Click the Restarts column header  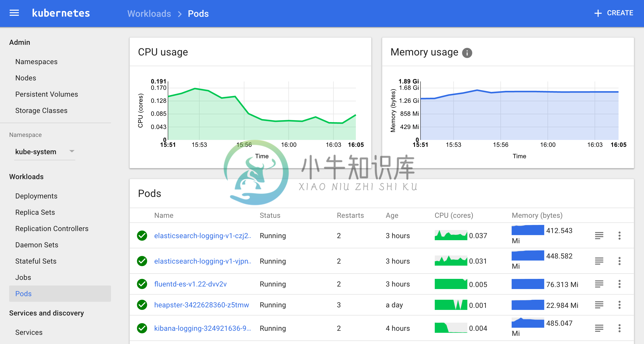point(350,215)
